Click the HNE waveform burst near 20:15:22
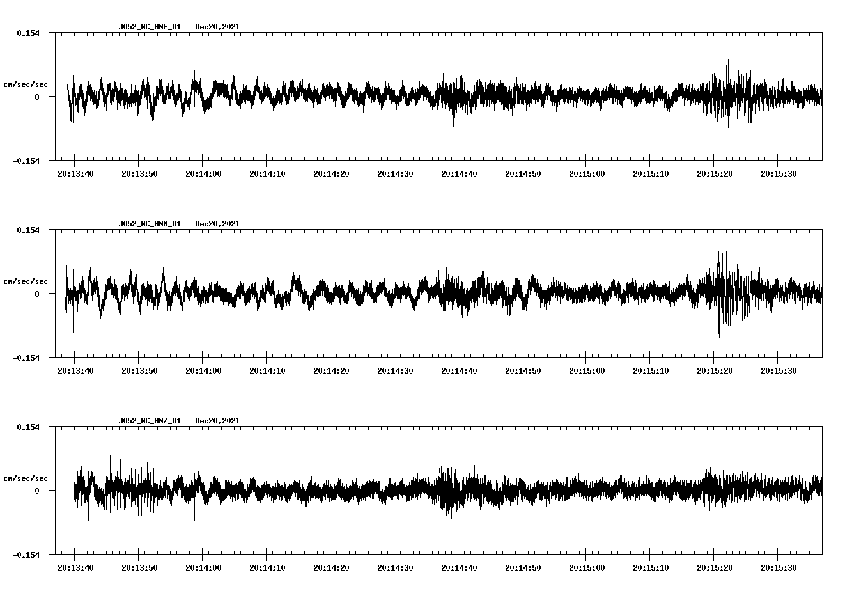The height and width of the screenshot is (591, 868). [x=729, y=94]
